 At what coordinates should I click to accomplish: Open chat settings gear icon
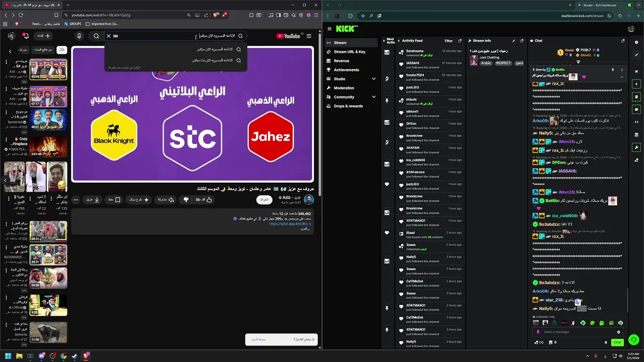click(x=606, y=342)
